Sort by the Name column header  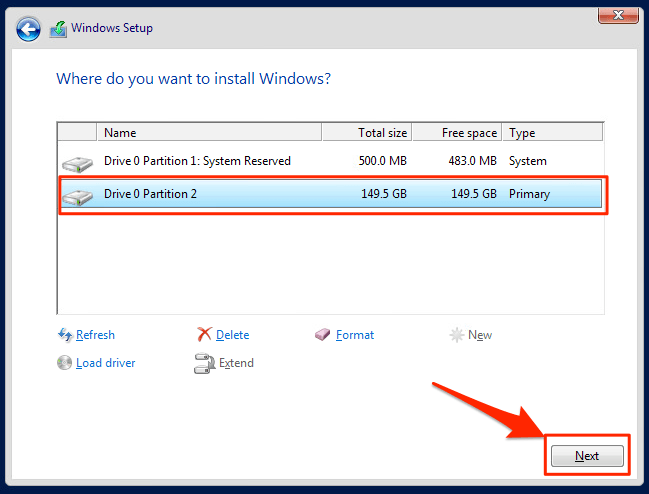click(x=208, y=132)
